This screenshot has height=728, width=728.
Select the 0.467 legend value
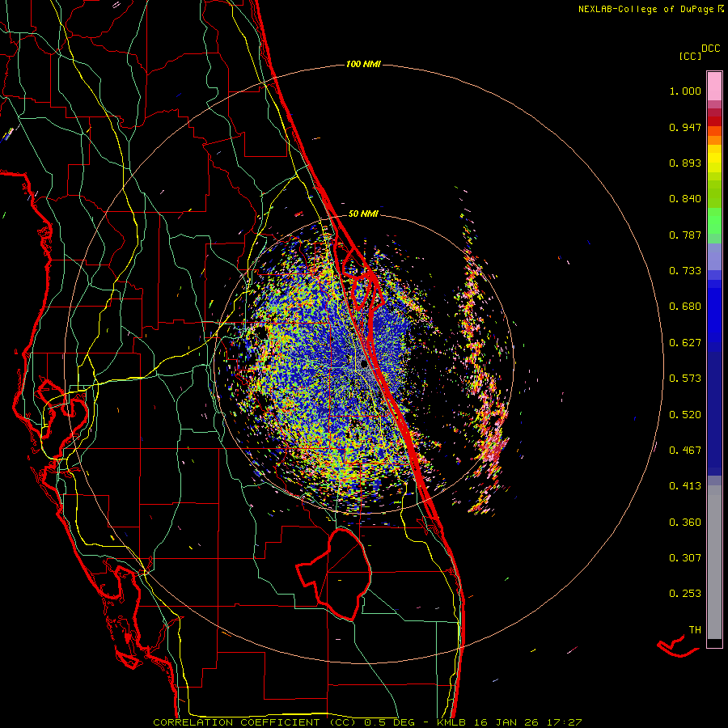(685, 451)
